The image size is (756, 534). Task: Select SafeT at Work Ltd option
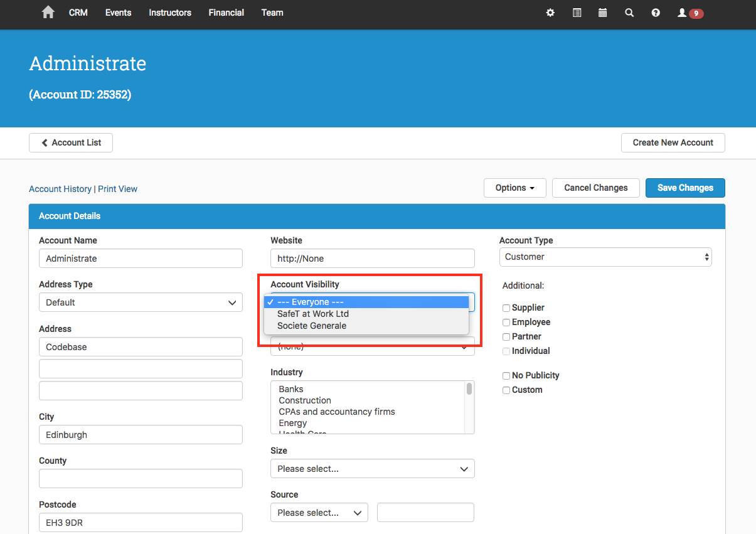[366, 314]
